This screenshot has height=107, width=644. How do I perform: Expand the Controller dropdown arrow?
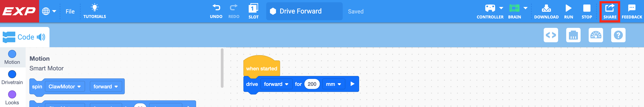[501, 8]
